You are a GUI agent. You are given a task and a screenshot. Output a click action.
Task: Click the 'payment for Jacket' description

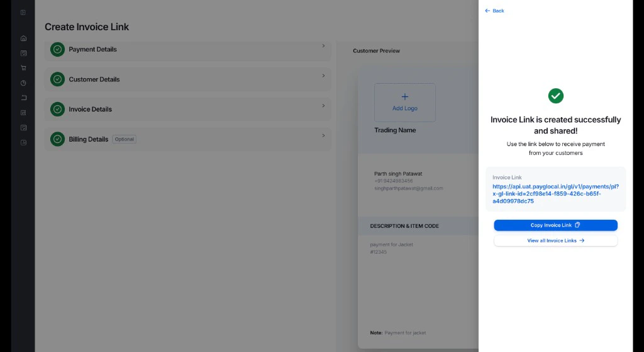tap(391, 245)
